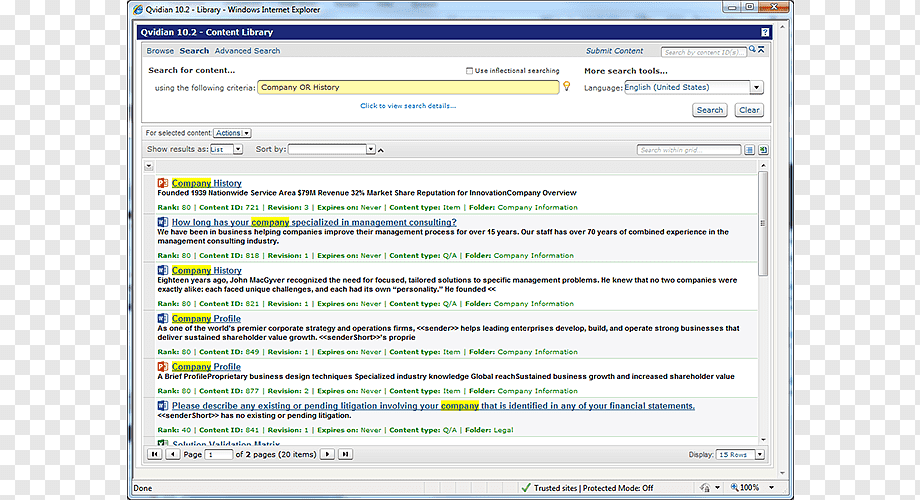Open the dropdown arrow beside the lock icon
The image size is (920, 500).
717,488
